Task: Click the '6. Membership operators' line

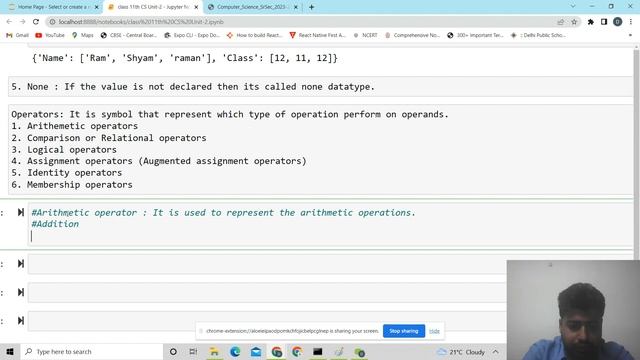Action: pos(72,184)
